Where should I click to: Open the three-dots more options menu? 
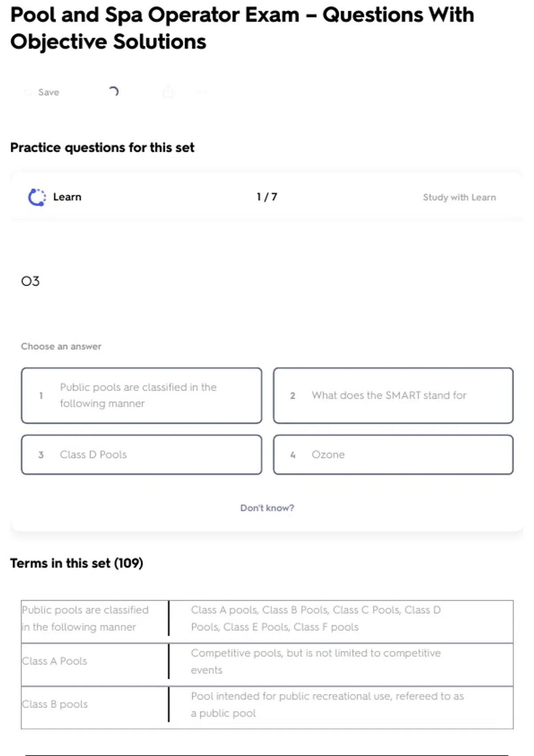click(x=201, y=92)
